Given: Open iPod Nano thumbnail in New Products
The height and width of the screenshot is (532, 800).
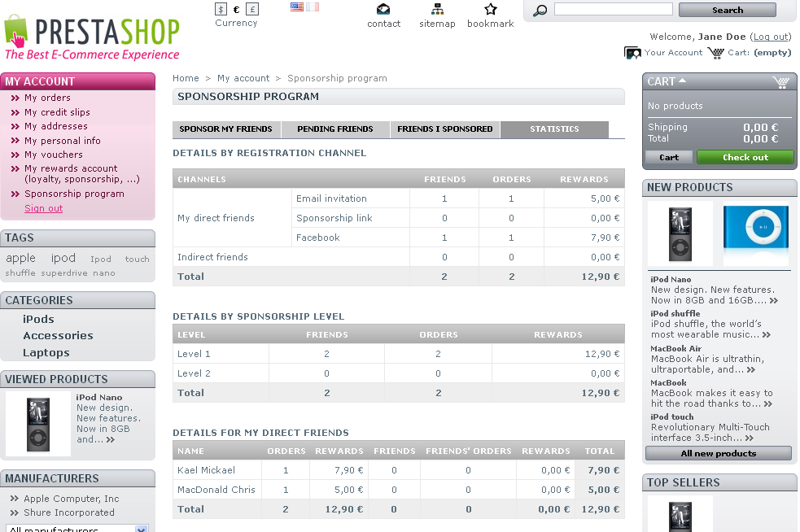Looking at the screenshot, I should [680, 233].
